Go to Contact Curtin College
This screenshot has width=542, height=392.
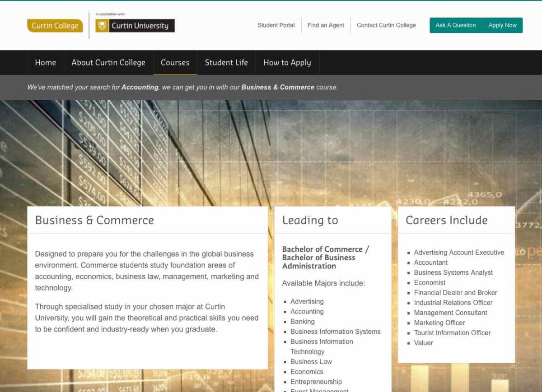tap(386, 25)
